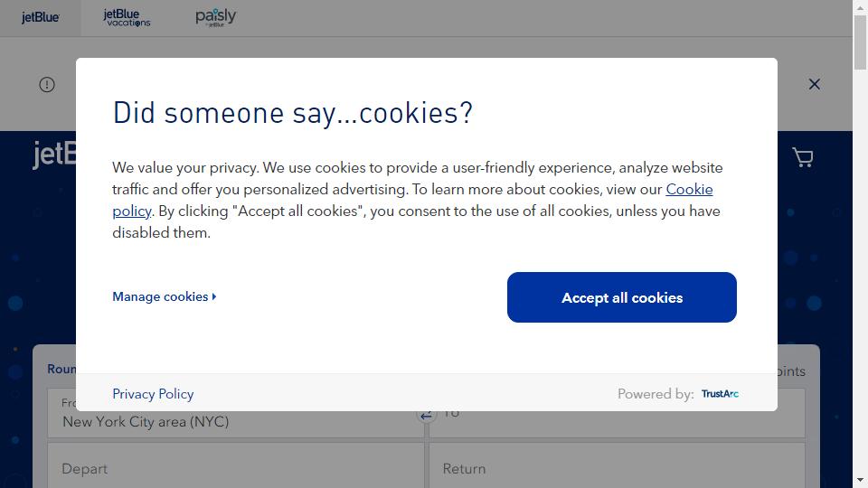Click the To destination field
Screen dimensions: 868x488
(617, 414)
